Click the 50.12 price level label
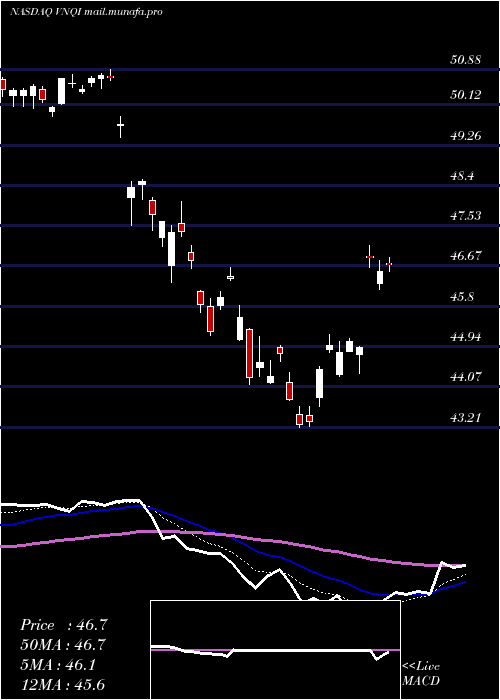 pos(466,95)
